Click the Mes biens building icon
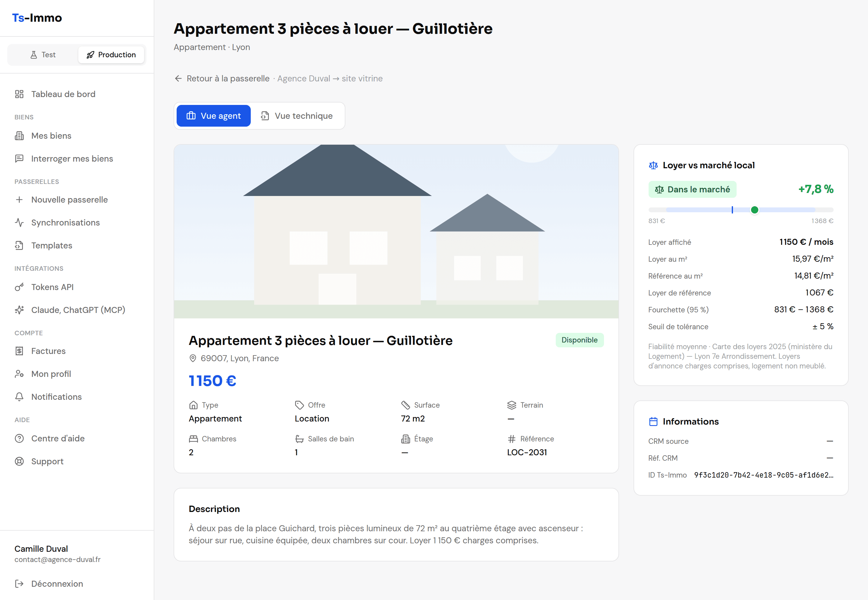868x600 pixels. (x=19, y=136)
